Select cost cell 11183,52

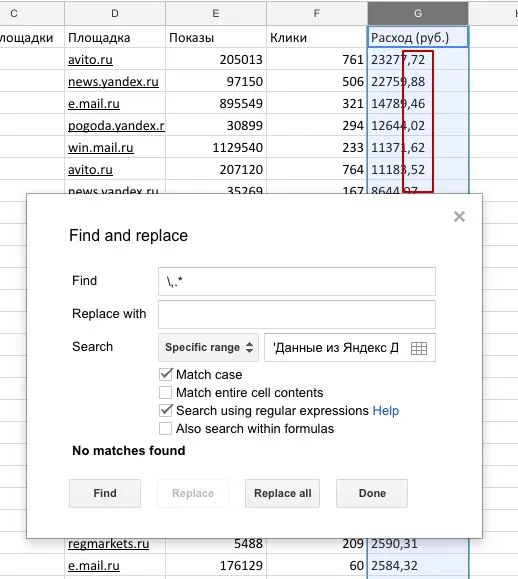418,170
